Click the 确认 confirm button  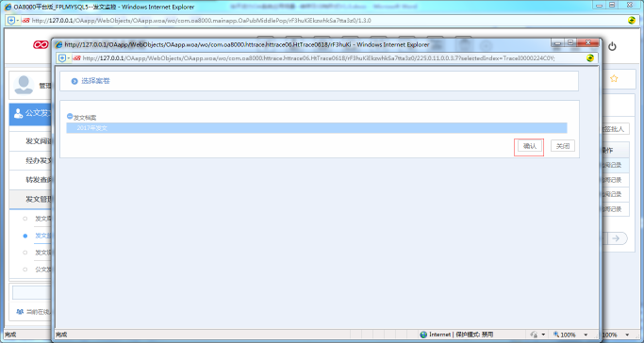pyautogui.click(x=529, y=146)
